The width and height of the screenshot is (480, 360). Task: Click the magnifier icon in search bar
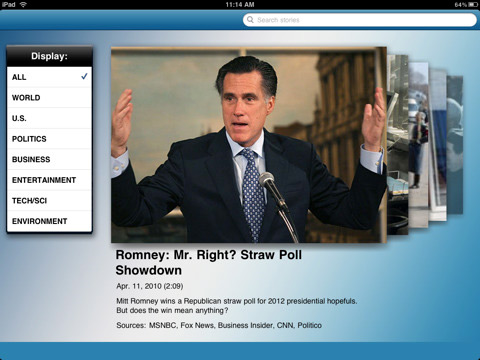coord(250,20)
